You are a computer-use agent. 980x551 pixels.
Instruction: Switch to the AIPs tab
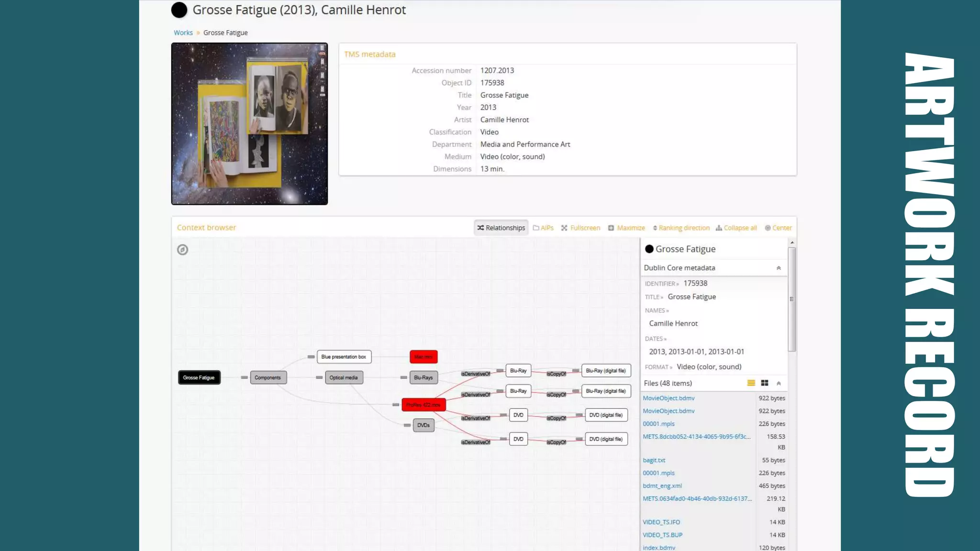pyautogui.click(x=543, y=228)
